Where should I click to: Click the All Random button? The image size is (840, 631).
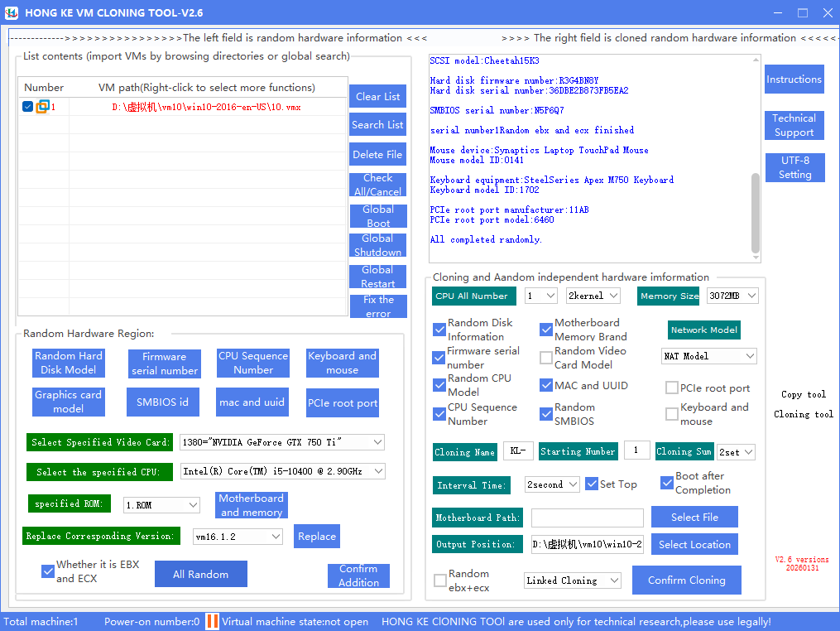201,574
